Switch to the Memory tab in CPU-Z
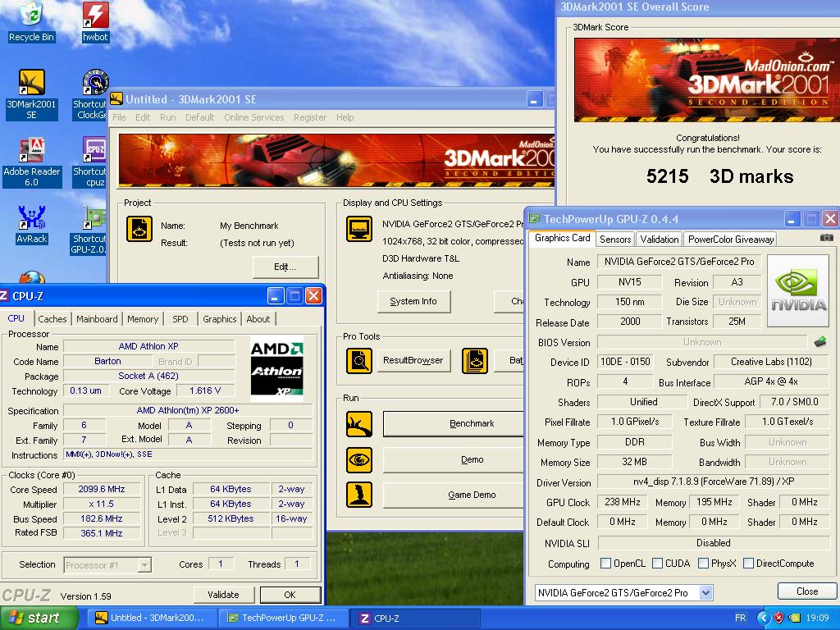 143,319
